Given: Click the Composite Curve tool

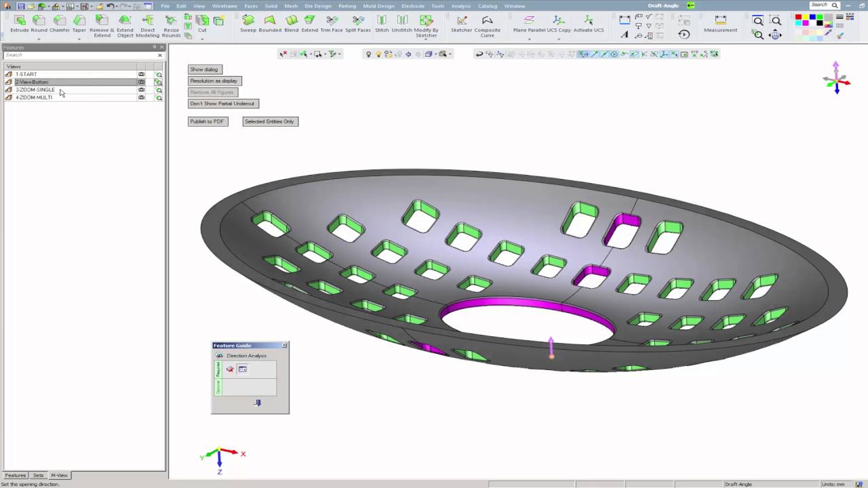Looking at the screenshot, I should coord(487,26).
